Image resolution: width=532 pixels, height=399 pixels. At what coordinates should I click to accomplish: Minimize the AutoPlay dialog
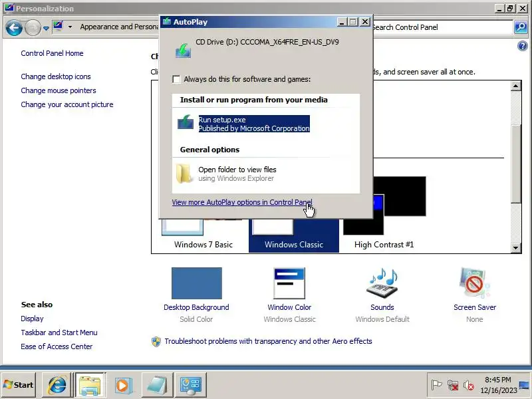[342, 22]
